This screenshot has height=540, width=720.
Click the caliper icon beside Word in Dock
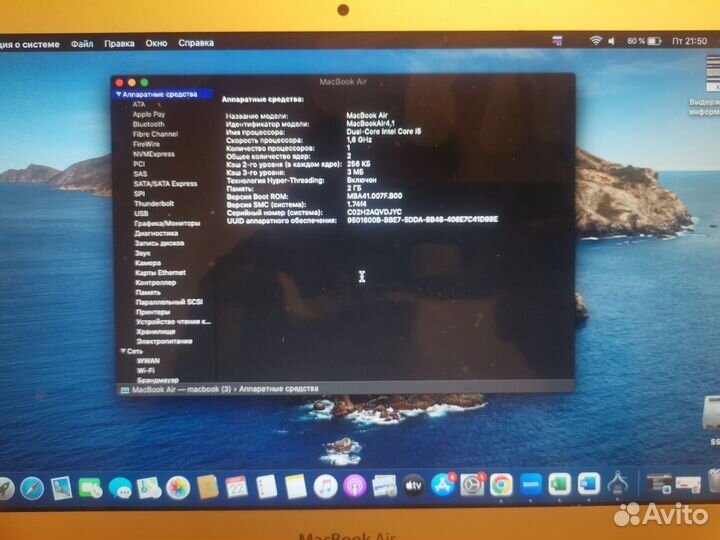618,483
